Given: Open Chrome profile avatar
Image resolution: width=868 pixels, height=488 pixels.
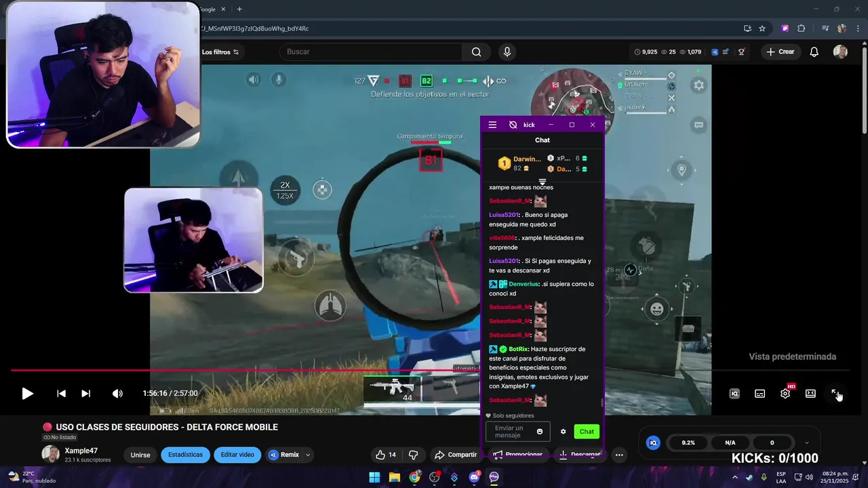Looking at the screenshot, I should pos(842,28).
